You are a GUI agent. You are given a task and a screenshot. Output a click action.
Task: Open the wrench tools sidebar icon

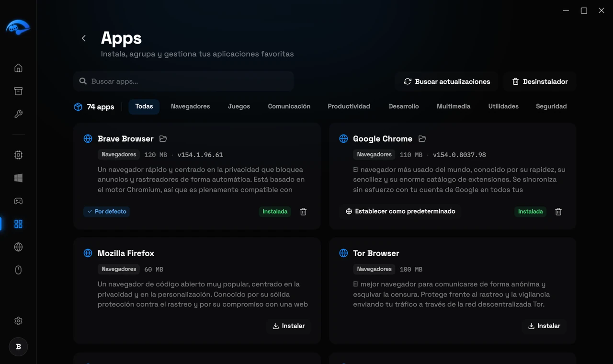click(18, 114)
